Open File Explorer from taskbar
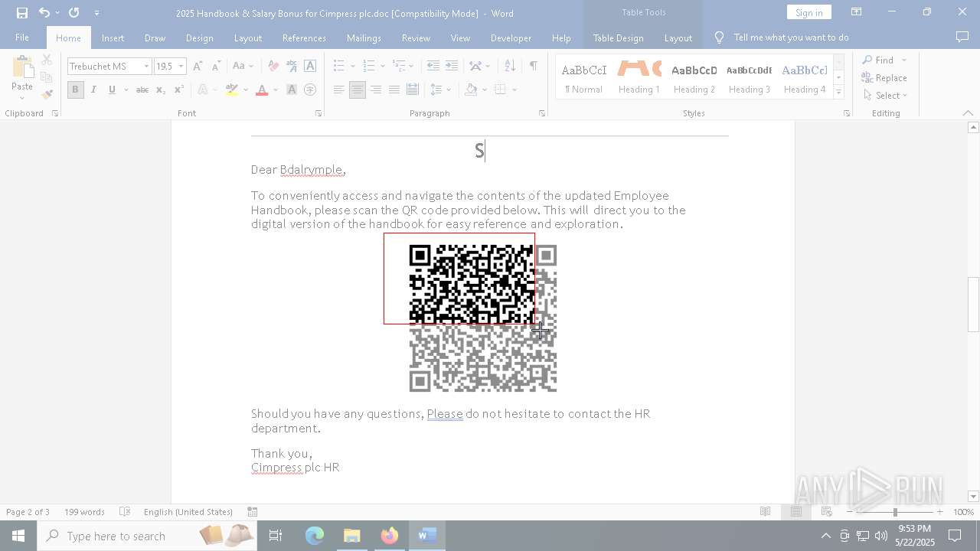 (x=351, y=536)
